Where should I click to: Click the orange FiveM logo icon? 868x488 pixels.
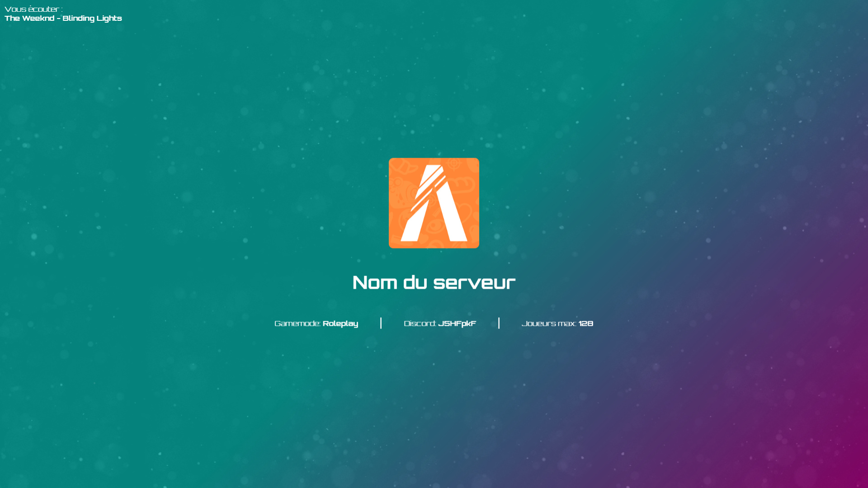click(434, 203)
